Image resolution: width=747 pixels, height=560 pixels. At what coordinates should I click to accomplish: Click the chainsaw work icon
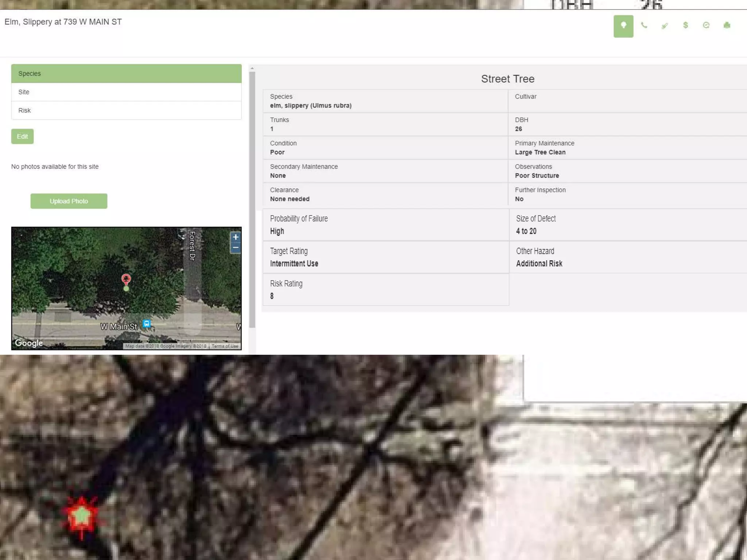click(665, 26)
